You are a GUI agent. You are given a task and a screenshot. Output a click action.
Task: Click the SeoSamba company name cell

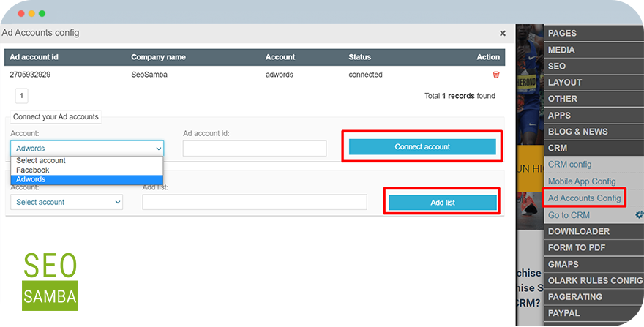point(149,75)
